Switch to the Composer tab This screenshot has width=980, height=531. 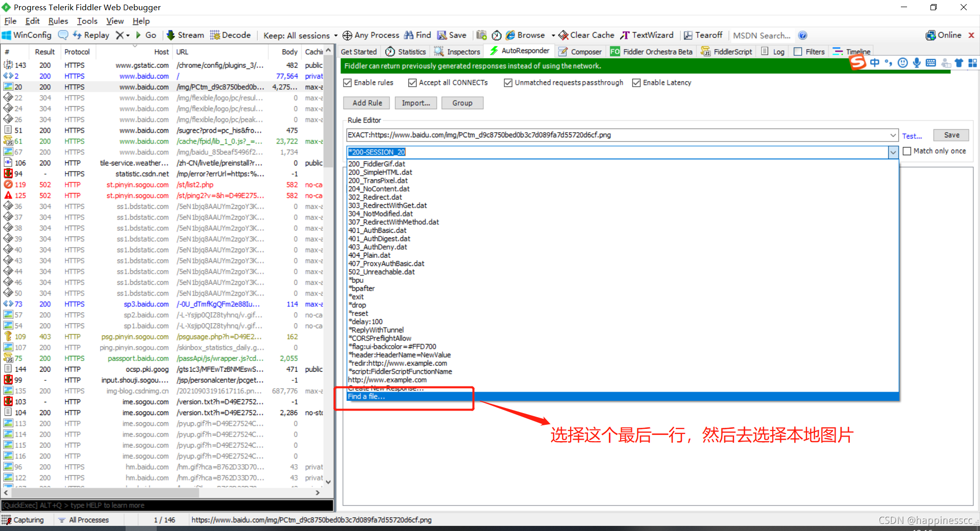click(x=580, y=52)
